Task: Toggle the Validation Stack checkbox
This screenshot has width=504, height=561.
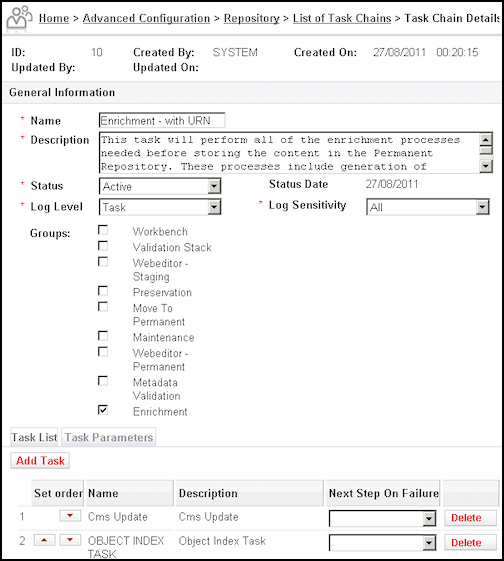Action: point(103,246)
